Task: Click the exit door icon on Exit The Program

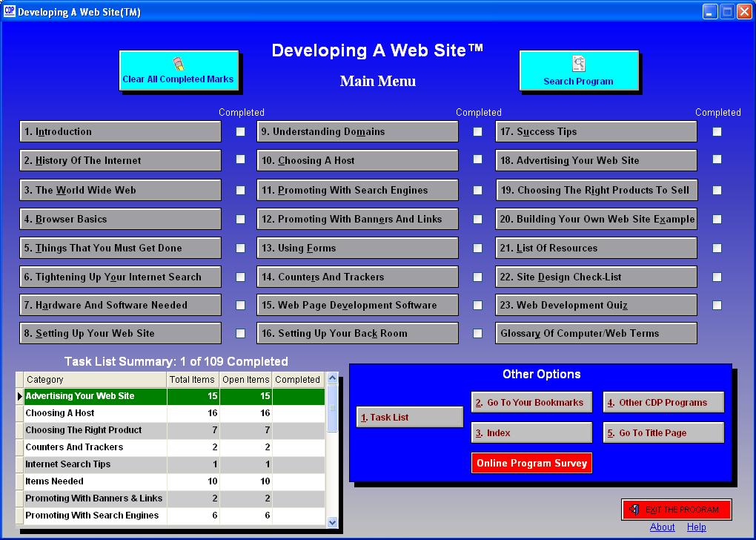Action: click(x=634, y=510)
